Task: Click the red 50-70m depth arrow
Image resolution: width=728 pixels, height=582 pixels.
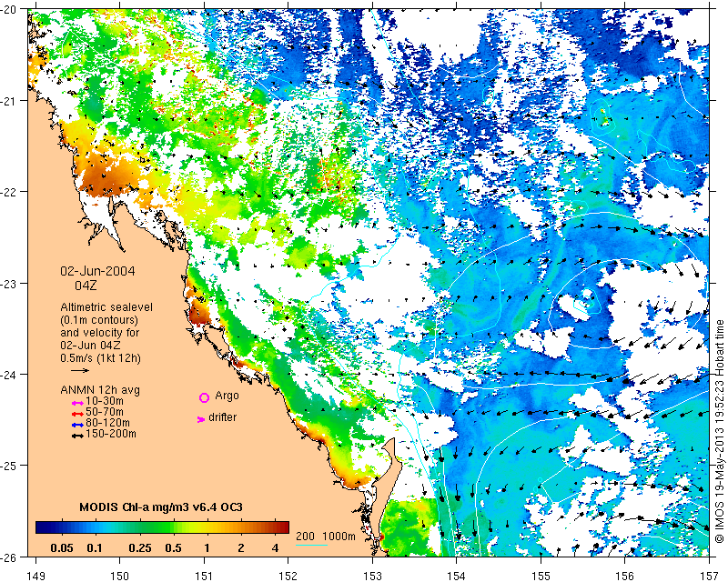Action: [77, 414]
